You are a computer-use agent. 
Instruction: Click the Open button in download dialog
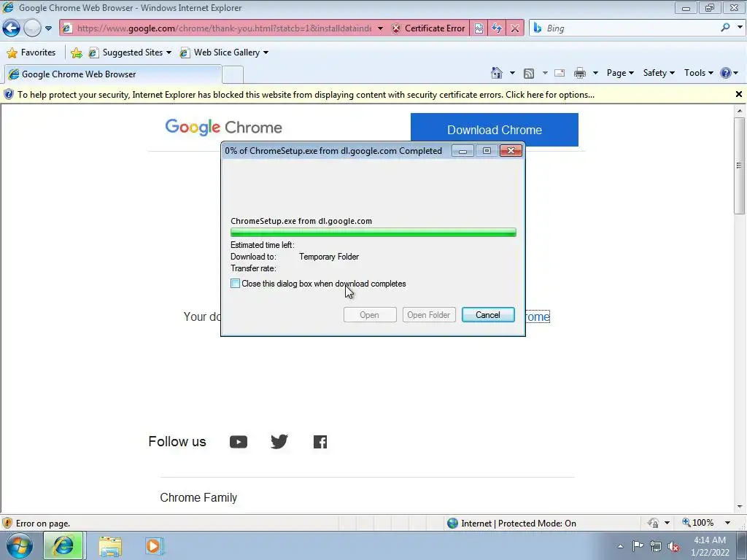tap(370, 315)
